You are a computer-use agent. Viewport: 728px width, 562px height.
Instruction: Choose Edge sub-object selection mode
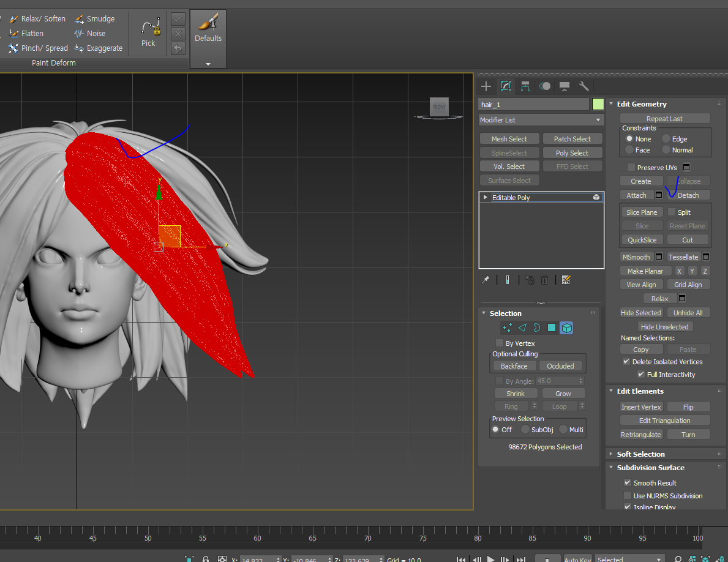(522, 328)
